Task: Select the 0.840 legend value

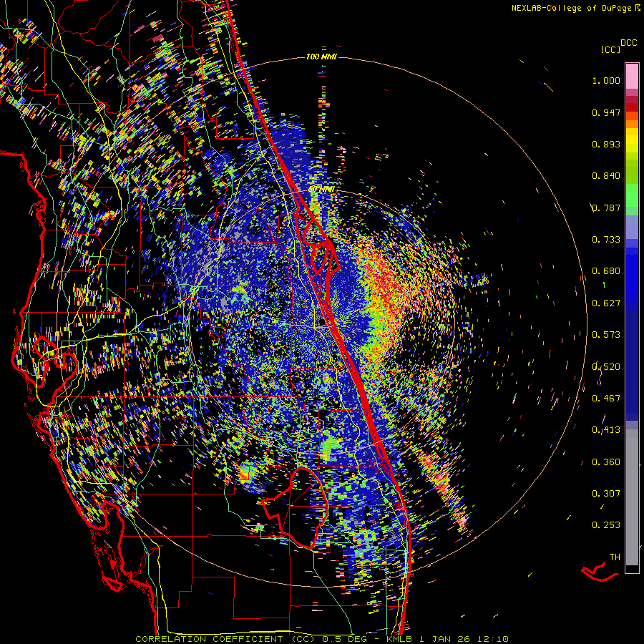Action: click(x=606, y=176)
